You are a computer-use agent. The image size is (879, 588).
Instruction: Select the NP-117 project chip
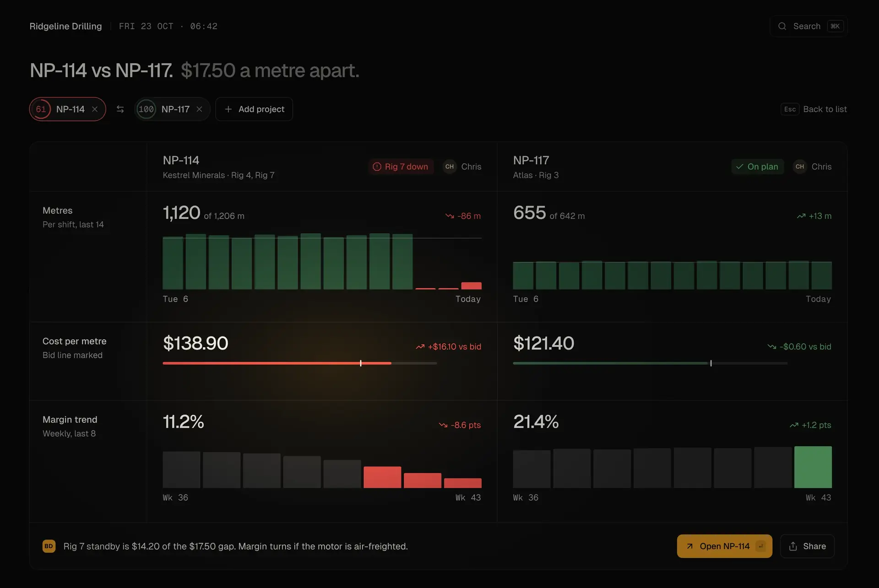pos(172,109)
